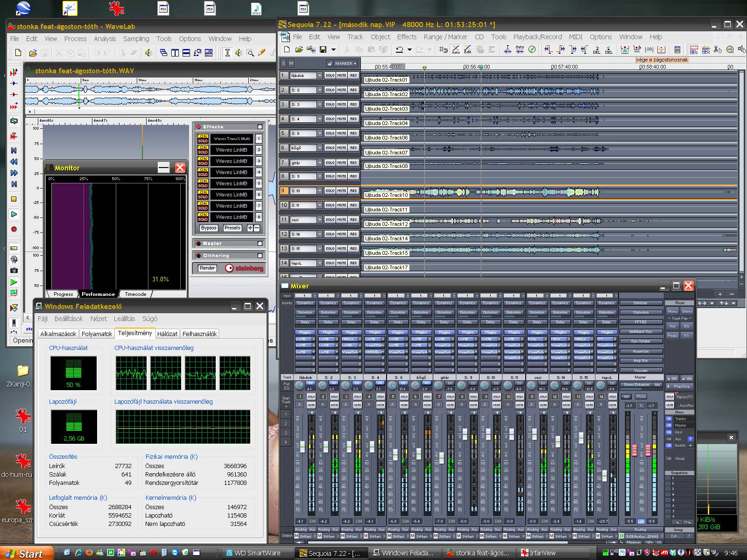Enable Sequoia Auto crossfade icon
The image size is (747, 560).
pyautogui.click(x=456, y=49)
